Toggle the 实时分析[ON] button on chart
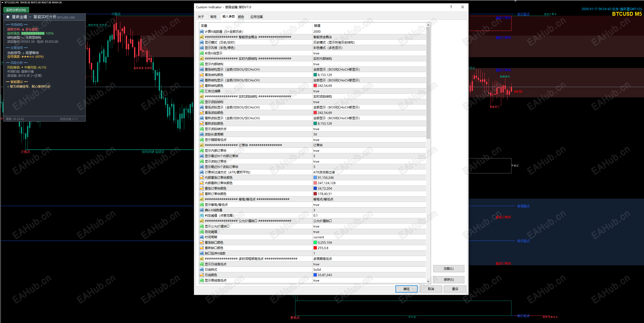The width and height of the screenshot is (644, 323). tap(16, 10)
